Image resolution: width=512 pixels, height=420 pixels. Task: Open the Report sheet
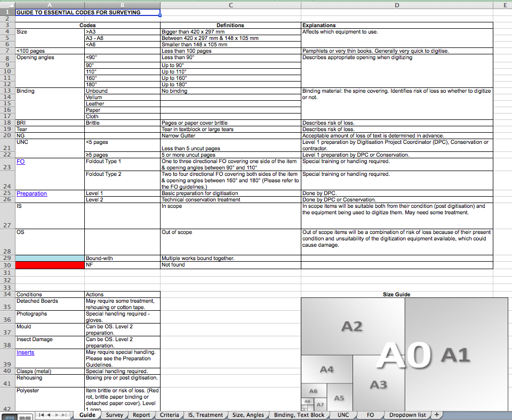pos(141,415)
